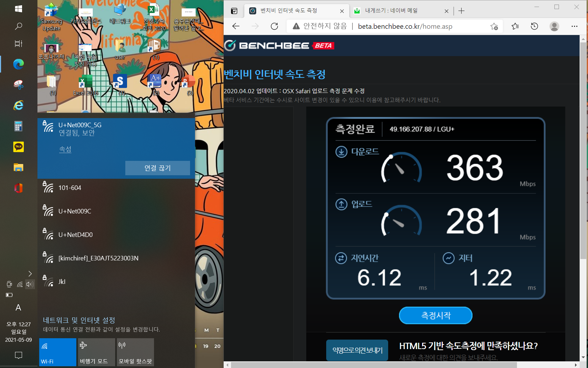This screenshot has width=588, height=368.
Task: Toggle the IME language indicator A
Action: point(19,308)
